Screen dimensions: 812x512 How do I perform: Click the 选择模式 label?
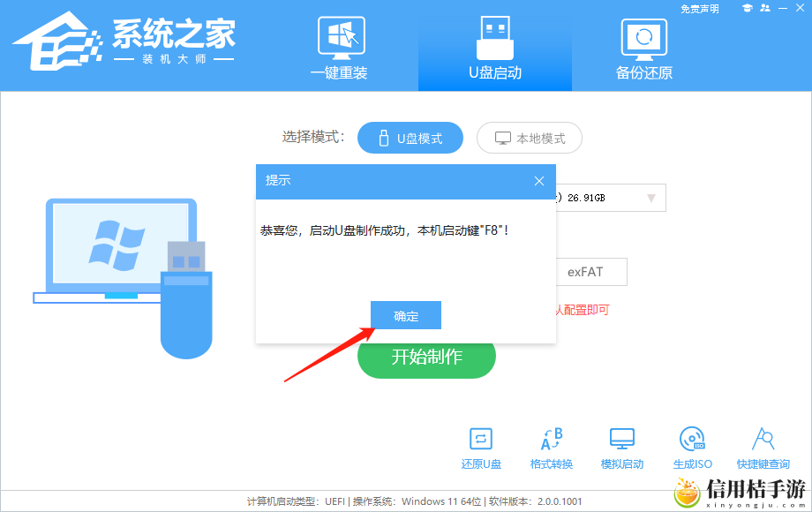click(x=313, y=137)
